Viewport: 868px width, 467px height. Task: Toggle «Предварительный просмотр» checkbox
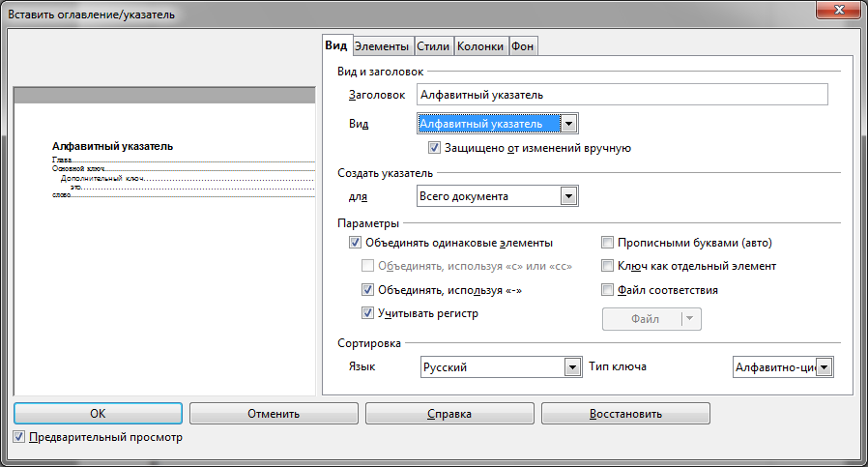pos(20,437)
